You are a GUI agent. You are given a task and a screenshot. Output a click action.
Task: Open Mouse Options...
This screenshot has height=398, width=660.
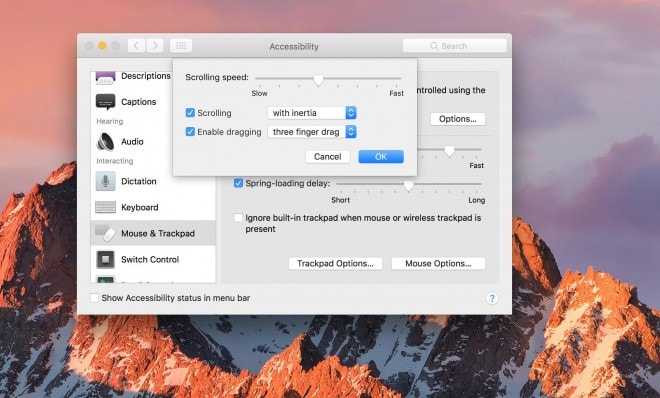pos(438,263)
